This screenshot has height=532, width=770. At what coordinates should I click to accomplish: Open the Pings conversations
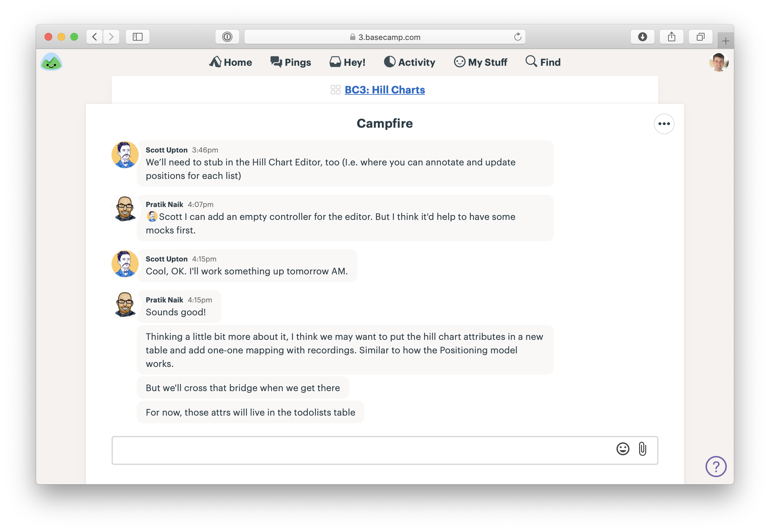click(x=290, y=62)
